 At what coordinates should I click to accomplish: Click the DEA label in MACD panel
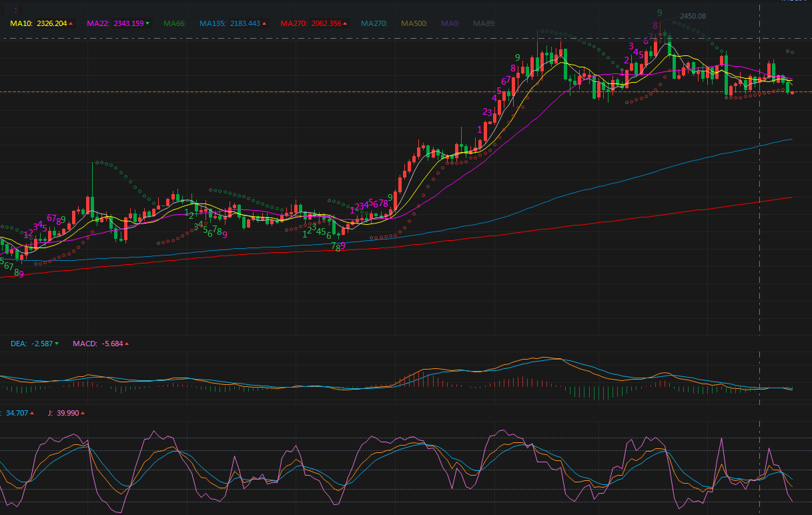[x=19, y=344]
